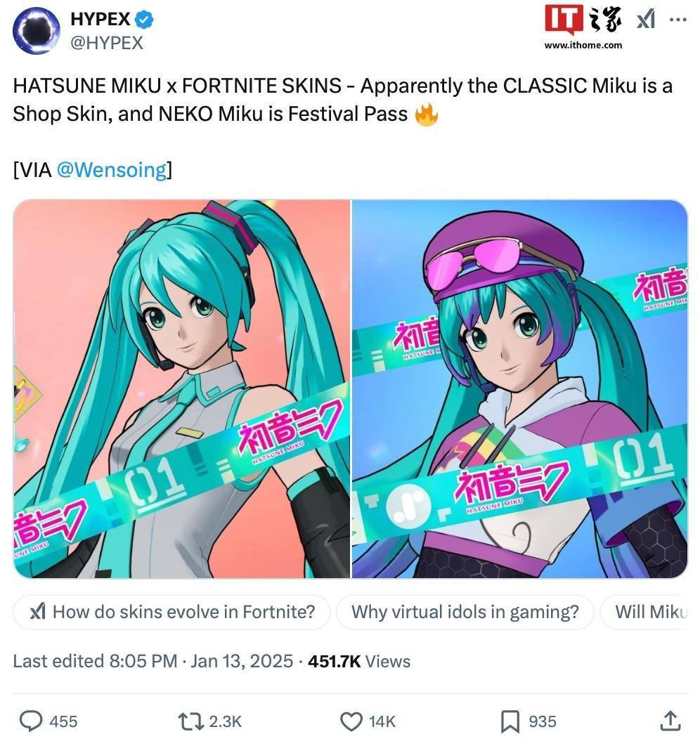The width and height of the screenshot is (700, 746).
Task: View the Neko Miku skin image
Action: [519, 388]
